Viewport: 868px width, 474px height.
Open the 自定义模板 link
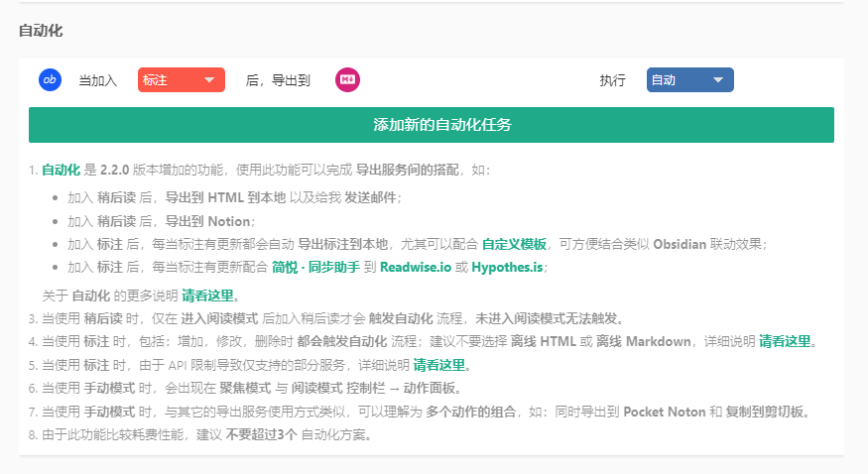click(514, 244)
